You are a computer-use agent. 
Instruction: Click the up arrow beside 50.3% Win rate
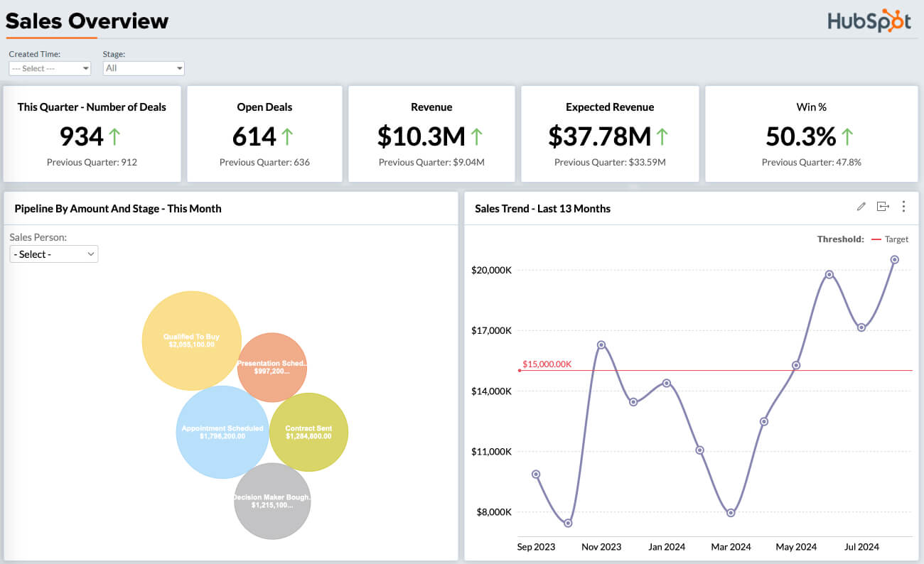(847, 136)
